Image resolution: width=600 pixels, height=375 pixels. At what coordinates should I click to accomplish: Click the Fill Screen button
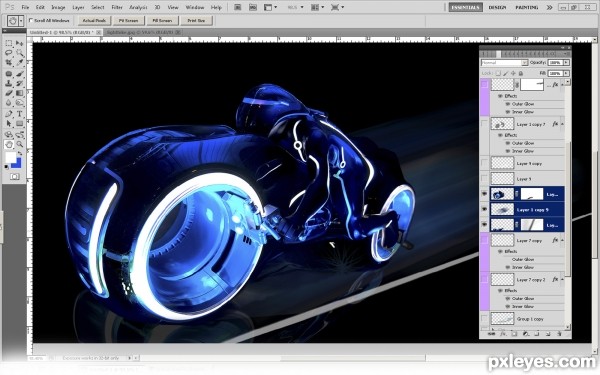162,21
